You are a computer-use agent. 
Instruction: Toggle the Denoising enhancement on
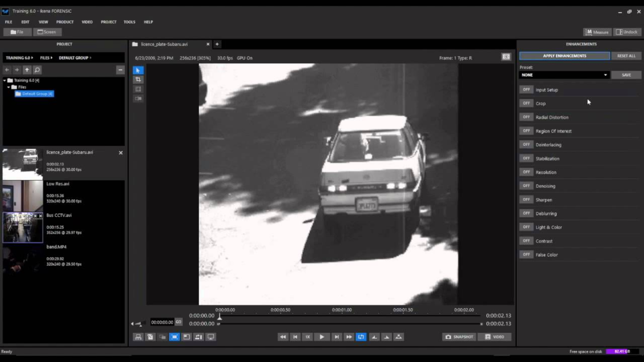526,185
